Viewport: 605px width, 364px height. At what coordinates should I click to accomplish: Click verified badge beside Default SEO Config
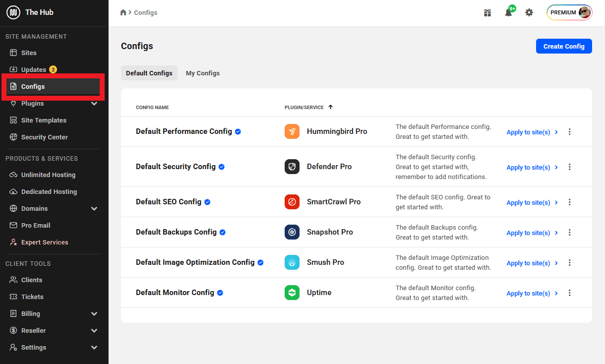click(207, 202)
